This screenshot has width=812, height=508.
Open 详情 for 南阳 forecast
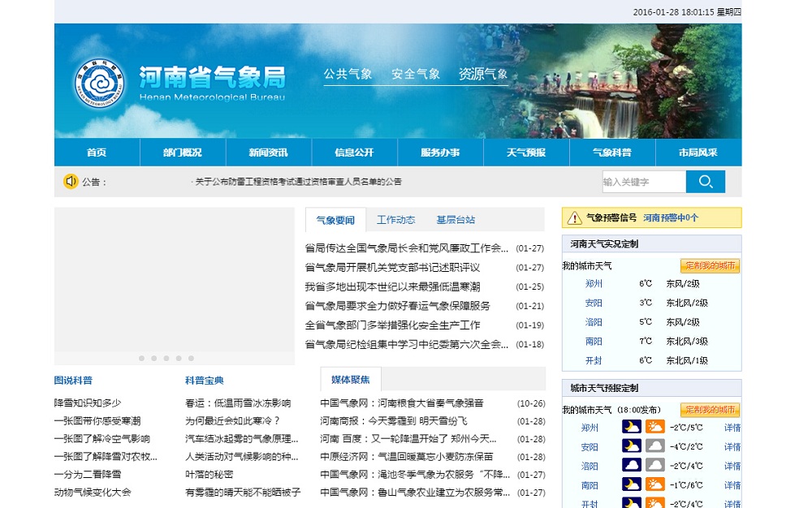(732, 485)
